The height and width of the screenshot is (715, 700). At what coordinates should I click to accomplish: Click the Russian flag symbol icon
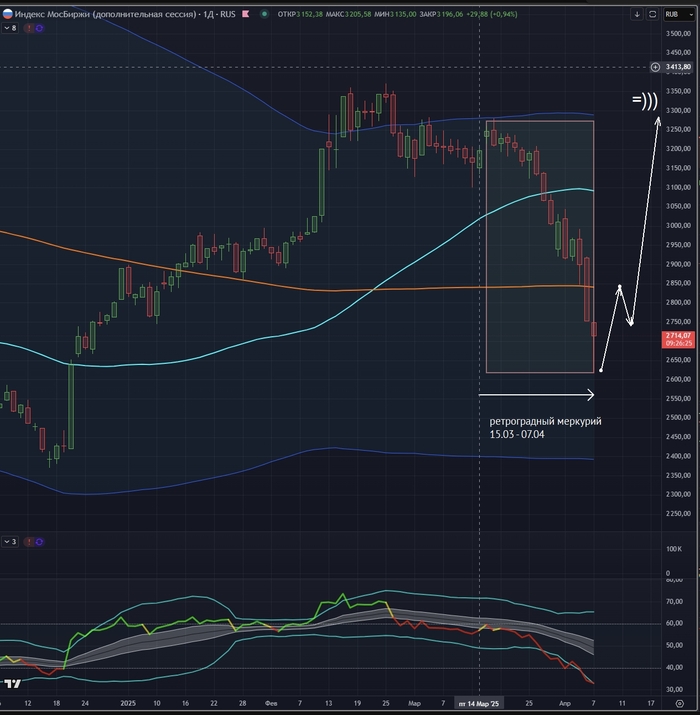coord(7,14)
